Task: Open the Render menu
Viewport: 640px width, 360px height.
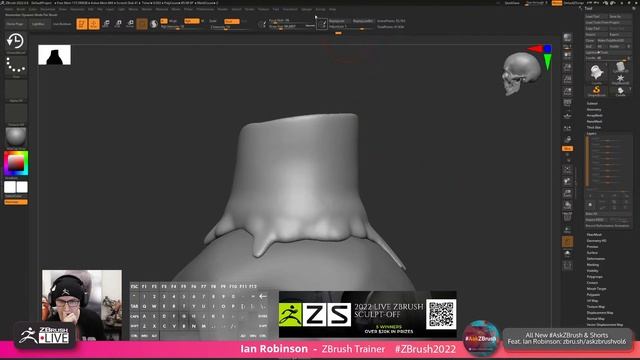Action: (x=222, y=9)
